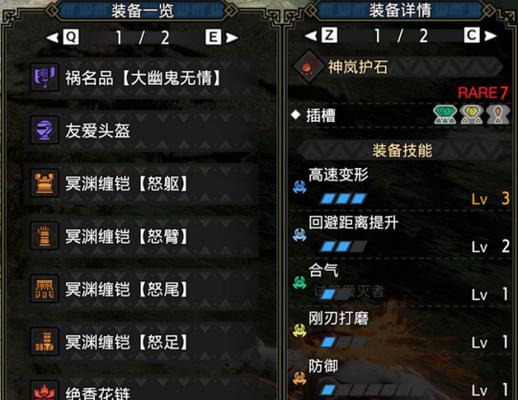Screen dimensions: 518x400
Task: Select the yellow second decoration slot gem
Action: tap(471, 115)
